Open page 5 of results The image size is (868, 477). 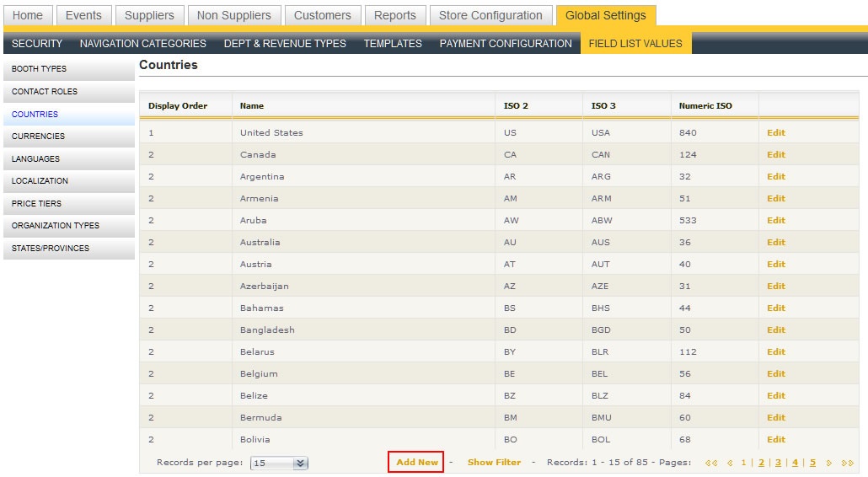[812, 462]
